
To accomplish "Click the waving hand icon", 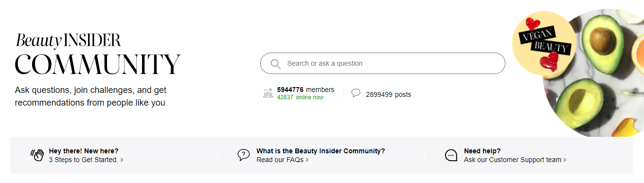I will tap(37, 155).
